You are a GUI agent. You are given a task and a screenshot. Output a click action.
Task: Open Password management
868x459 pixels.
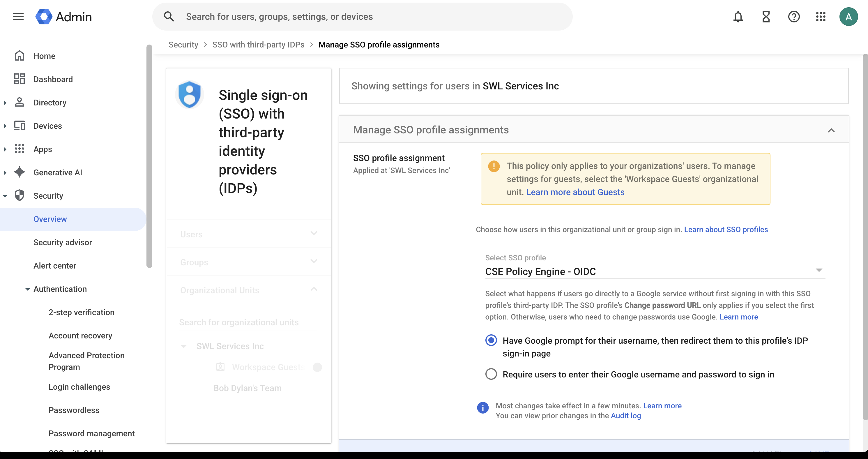[91, 433]
